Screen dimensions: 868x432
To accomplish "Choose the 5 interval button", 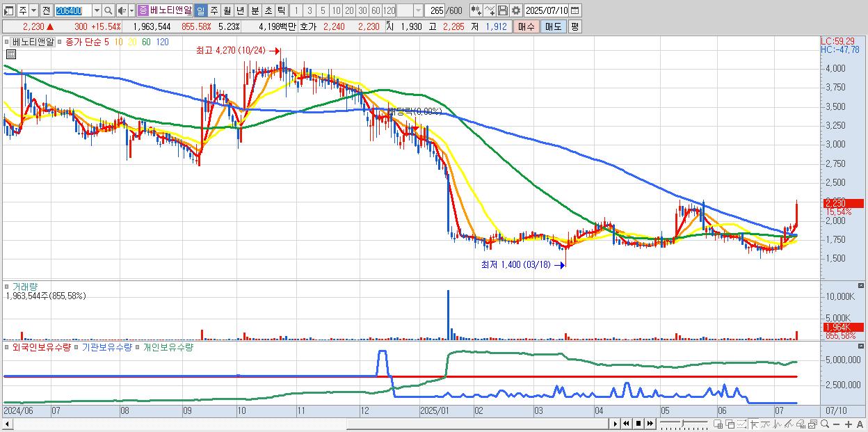I will click(323, 10).
